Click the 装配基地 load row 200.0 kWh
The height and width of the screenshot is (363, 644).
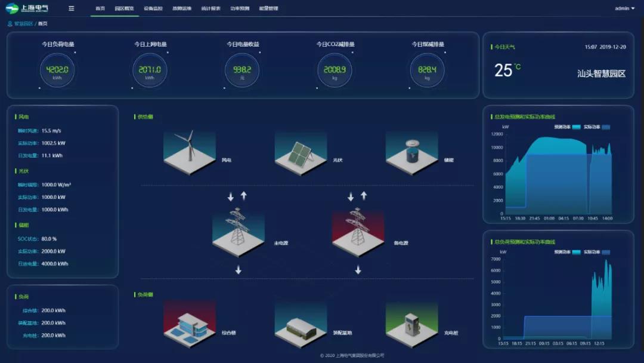click(x=42, y=323)
